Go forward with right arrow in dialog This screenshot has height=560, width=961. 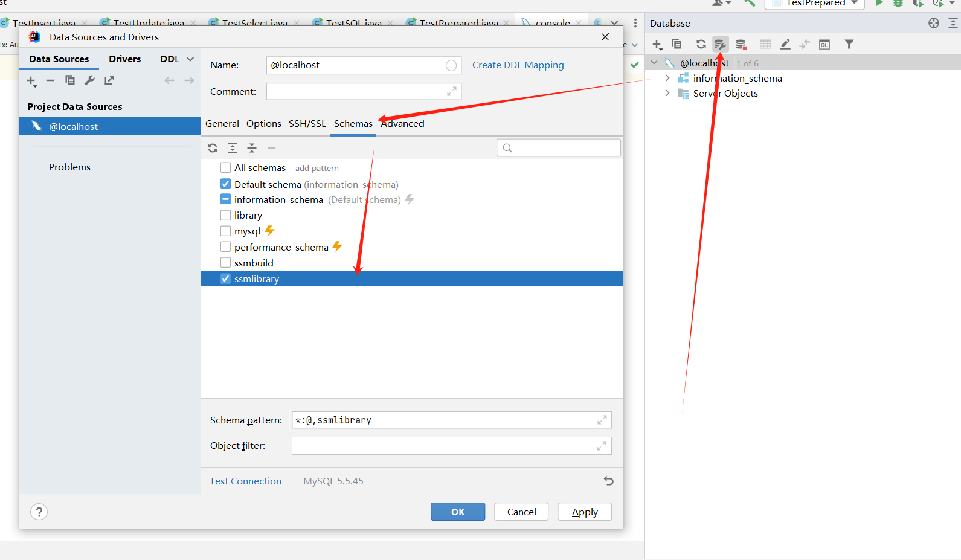pyautogui.click(x=189, y=80)
